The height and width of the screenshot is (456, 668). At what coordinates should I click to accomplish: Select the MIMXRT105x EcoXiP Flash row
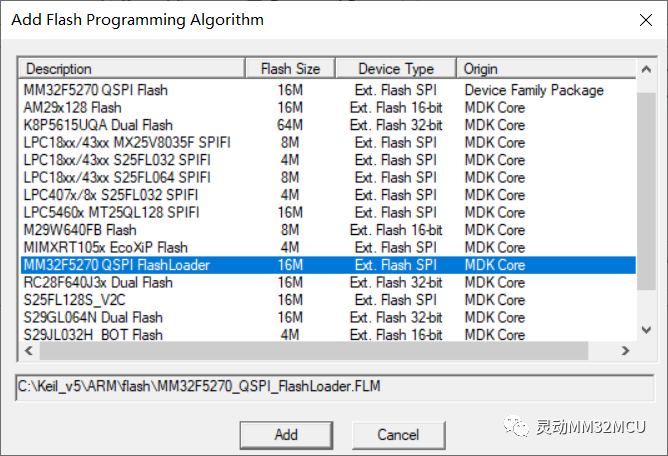[x=328, y=248]
